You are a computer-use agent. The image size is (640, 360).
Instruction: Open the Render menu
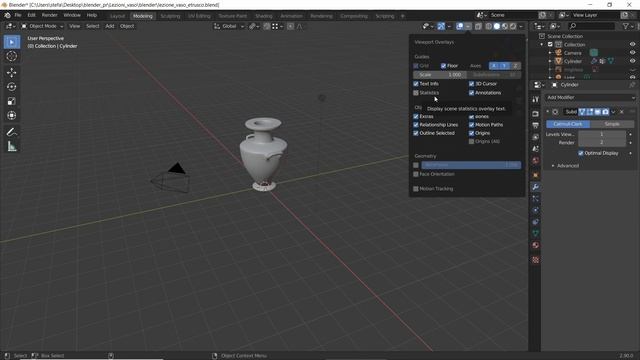50,16
